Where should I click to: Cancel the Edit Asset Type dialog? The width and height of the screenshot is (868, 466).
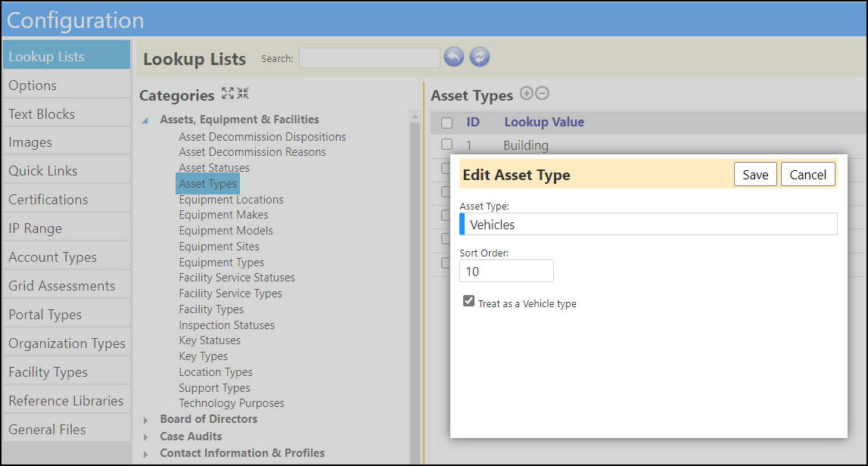click(807, 175)
